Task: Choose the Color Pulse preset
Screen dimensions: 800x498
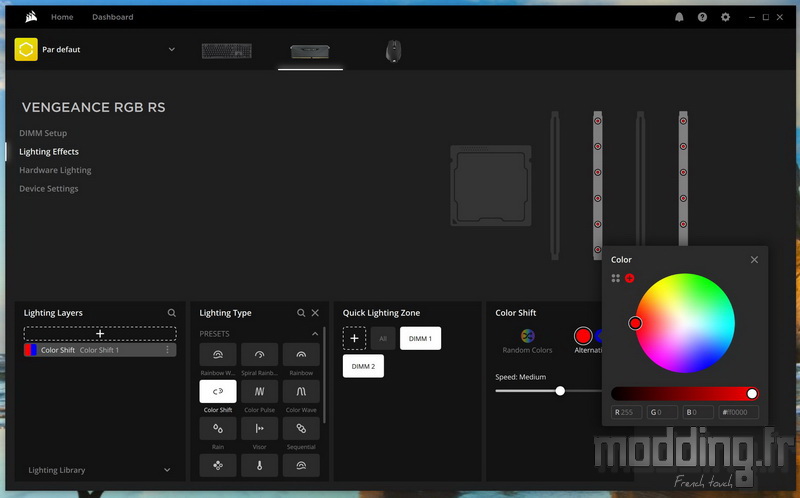Action: click(259, 391)
